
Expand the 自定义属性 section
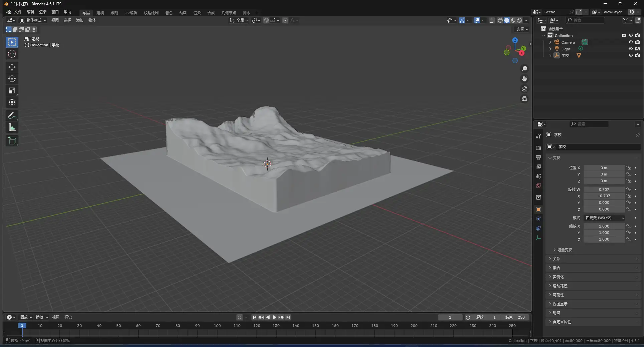[x=563, y=322]
